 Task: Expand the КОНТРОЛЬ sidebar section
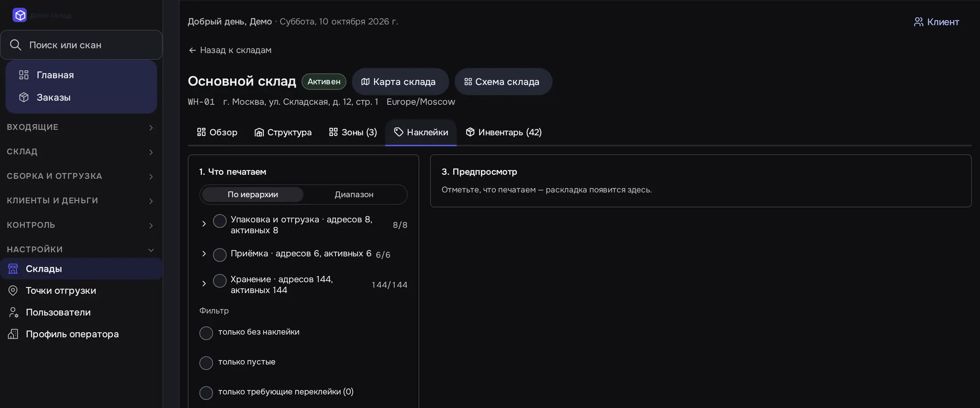tap(81, 225)
